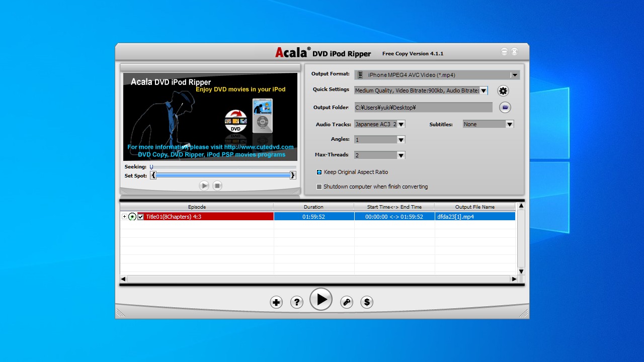Click the Seeking slider track

pos(223,167)
